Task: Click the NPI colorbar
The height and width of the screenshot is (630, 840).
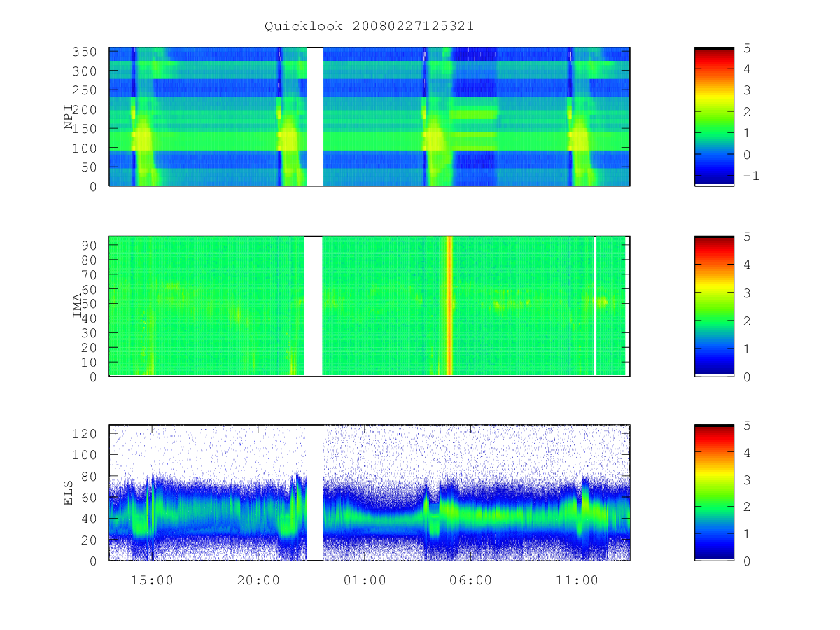Action: (714, 116)
